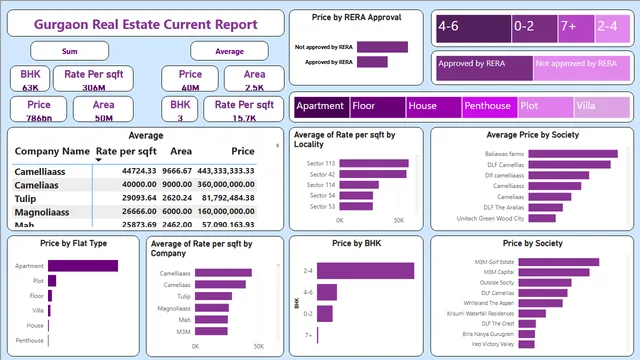Click the Area 50M sum card
Viewport: 640px width, 360px height.
tap(103, 109)
